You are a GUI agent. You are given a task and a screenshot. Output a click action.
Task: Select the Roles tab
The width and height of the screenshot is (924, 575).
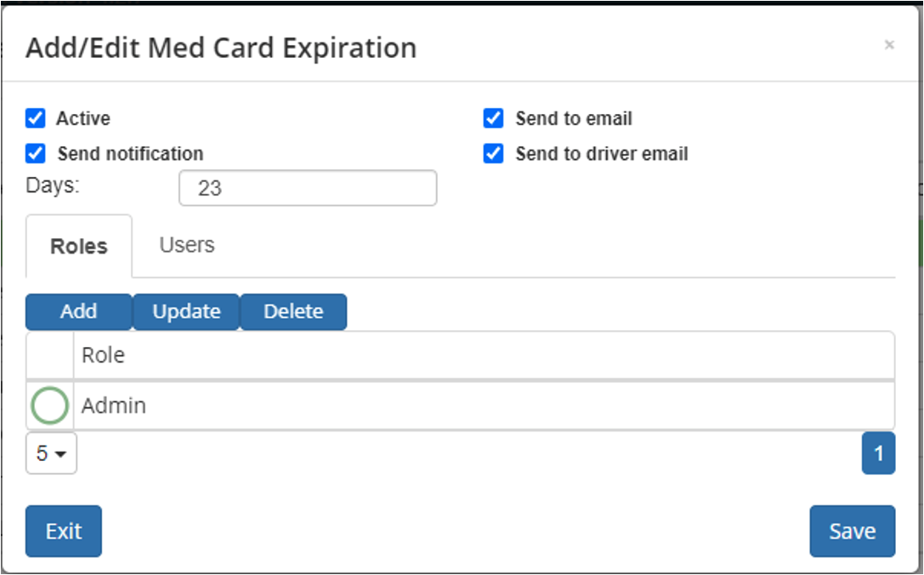pyautogui.click(x=79, y=246)
